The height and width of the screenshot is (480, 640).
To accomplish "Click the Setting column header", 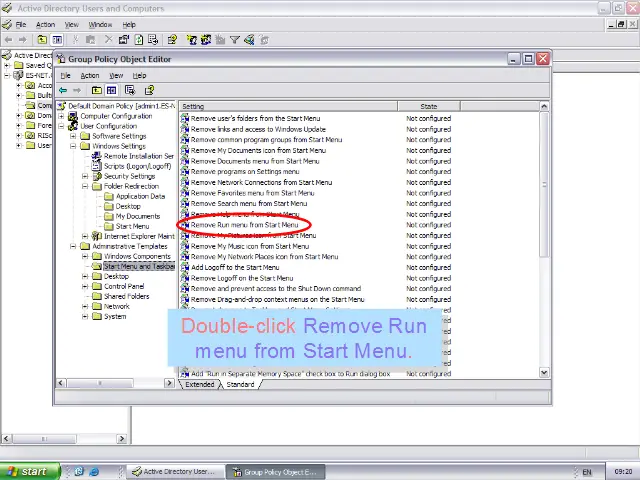I will pos(288,107).
